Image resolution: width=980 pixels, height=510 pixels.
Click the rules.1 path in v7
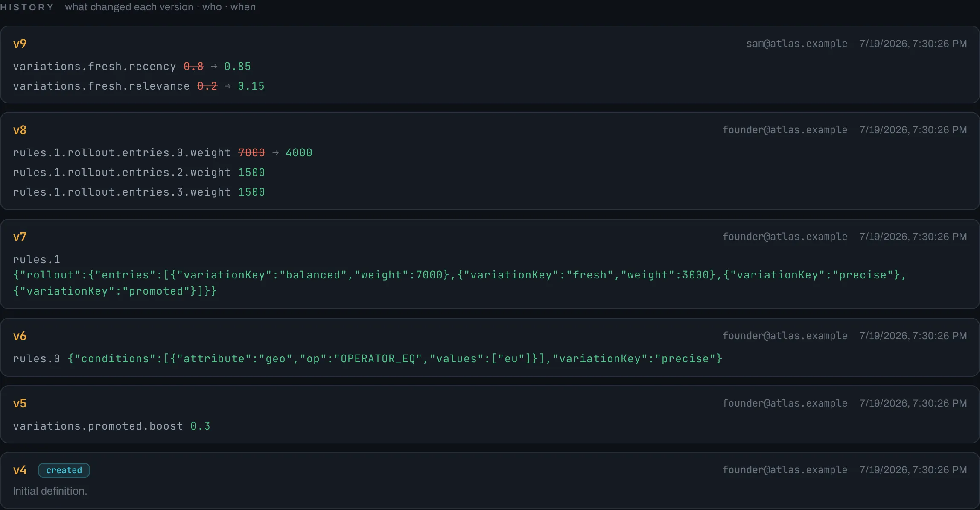(36, 260)
